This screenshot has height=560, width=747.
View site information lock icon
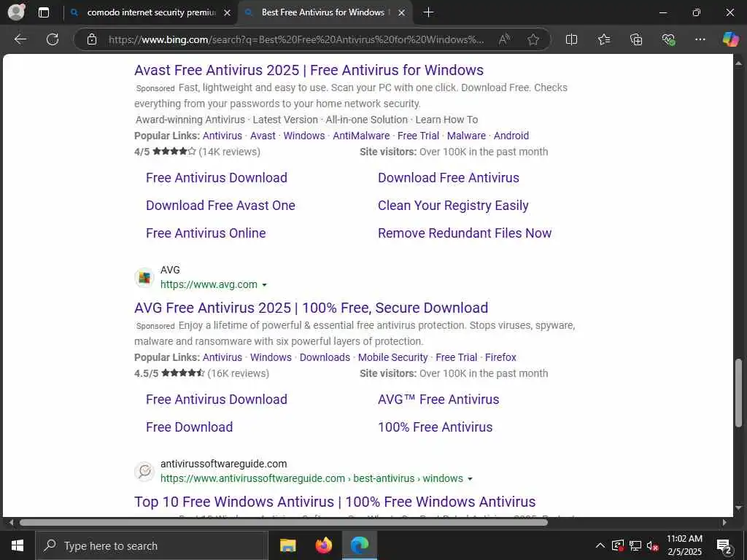(x=92, y=39)
